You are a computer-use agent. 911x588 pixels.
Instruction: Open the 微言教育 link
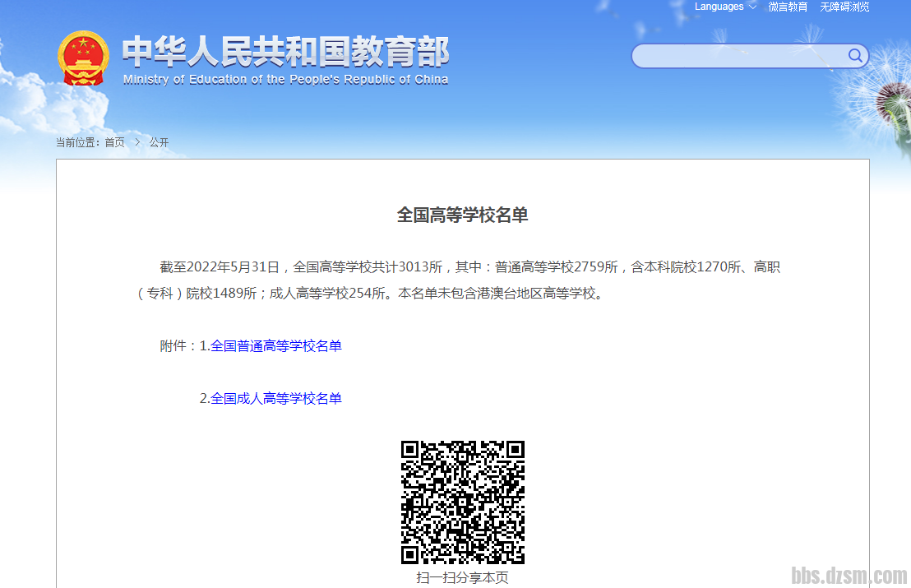pyautogui.click(x=788, y=7)
